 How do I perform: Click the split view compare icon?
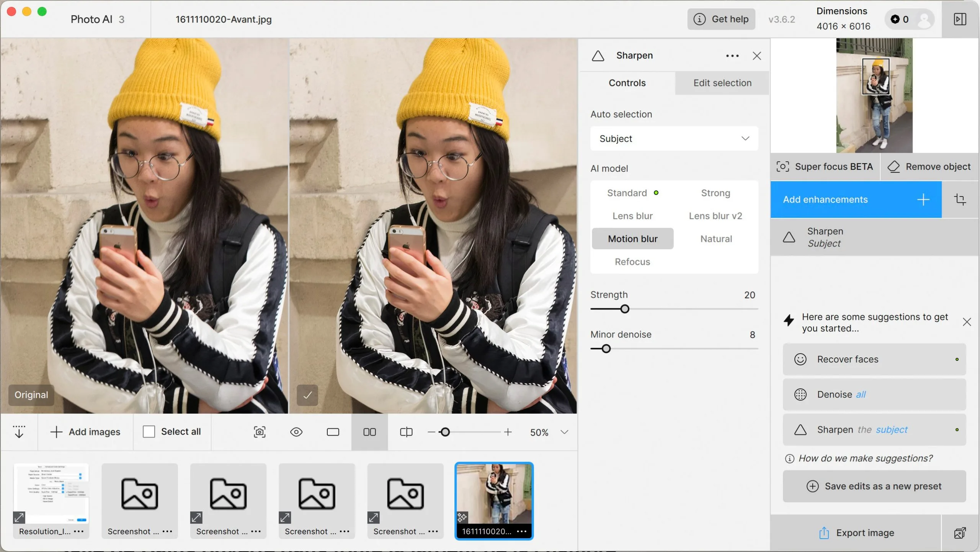[406, 432]
